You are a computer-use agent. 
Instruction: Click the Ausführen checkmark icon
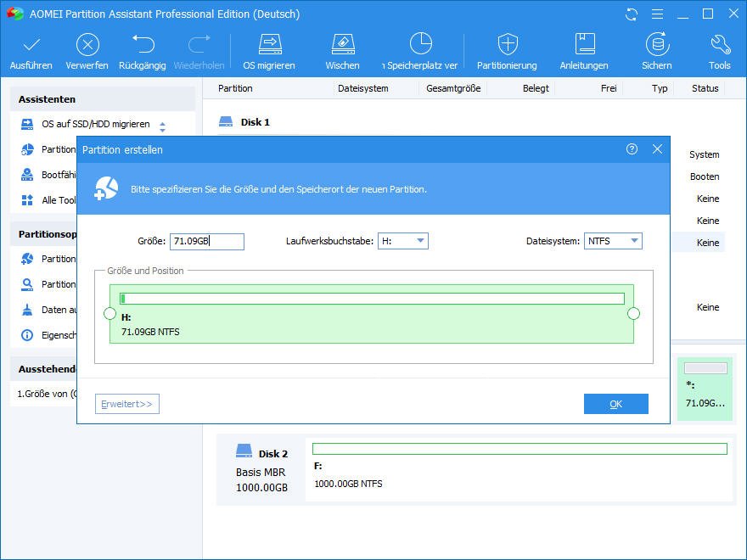click(x=31, y=45)
